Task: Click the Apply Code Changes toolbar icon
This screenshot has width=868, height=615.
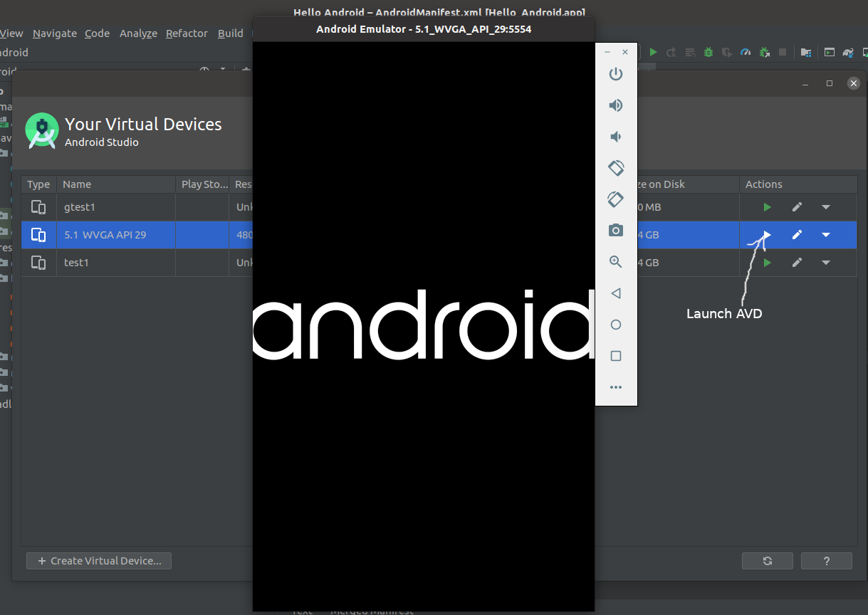Action: [x=690, y=52]
